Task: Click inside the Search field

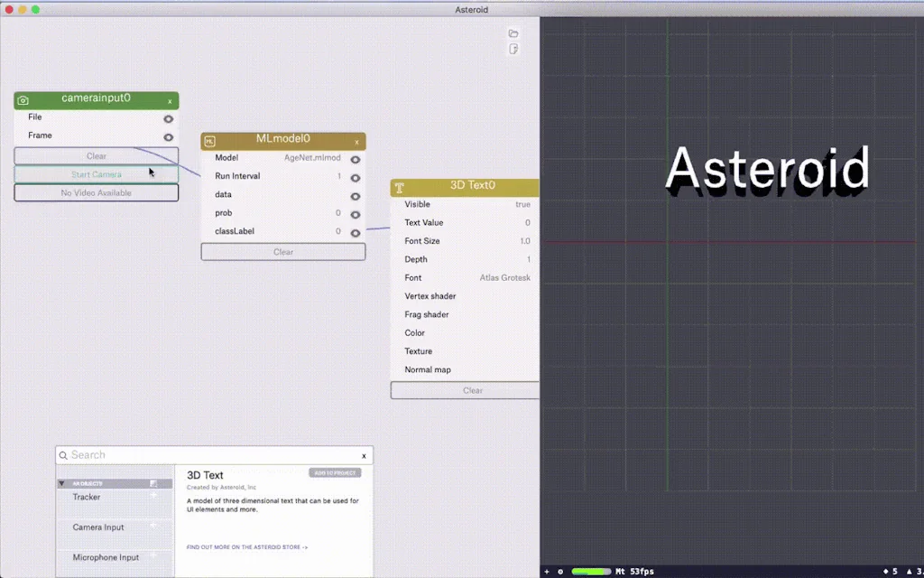Action: pyautogui.click(x=180, y=454)
